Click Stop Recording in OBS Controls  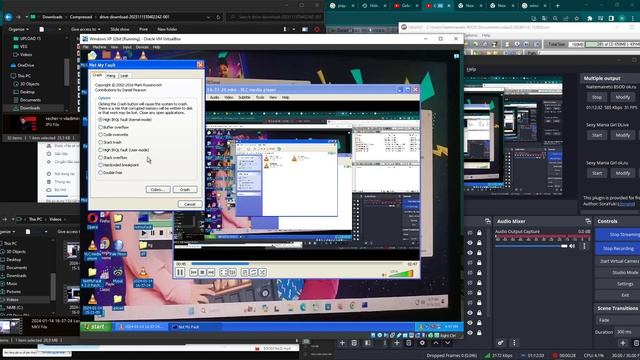(619, 249)
